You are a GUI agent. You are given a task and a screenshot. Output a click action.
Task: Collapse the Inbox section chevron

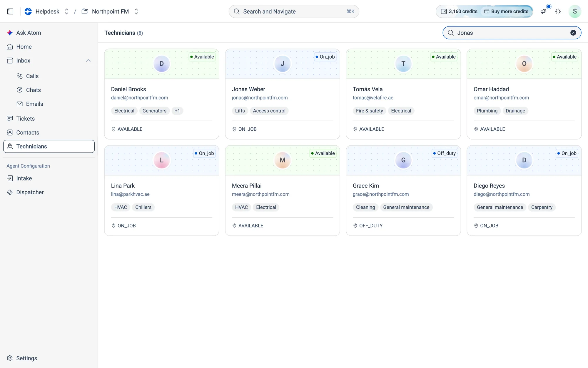point(88,61)
